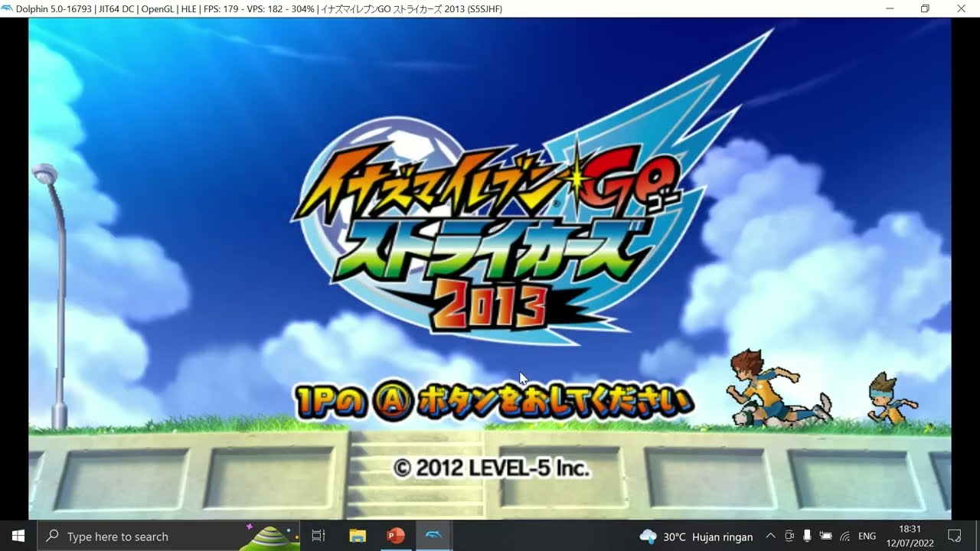The height and width of the screenshot is (551, 980).
Task: Open PowerPoint from the taskbar
Action: point(396,536)
